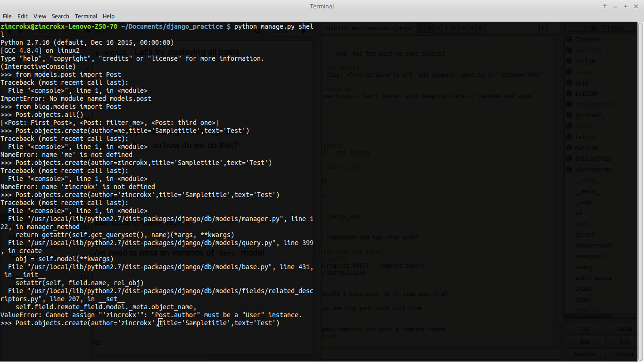Viewport: 644px width, 362px height.
Task: Click the Op button in IRC window
Action: coord(585,329)
